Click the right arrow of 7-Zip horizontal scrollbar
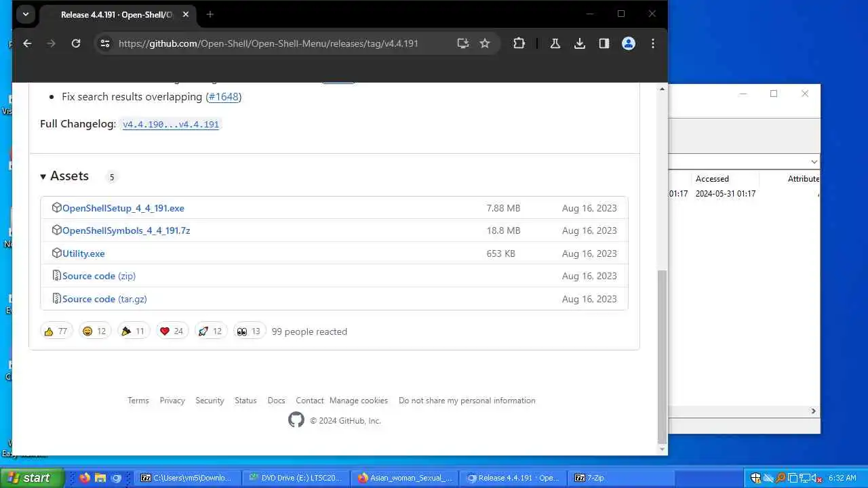868x488 pixels. (814, 411)
